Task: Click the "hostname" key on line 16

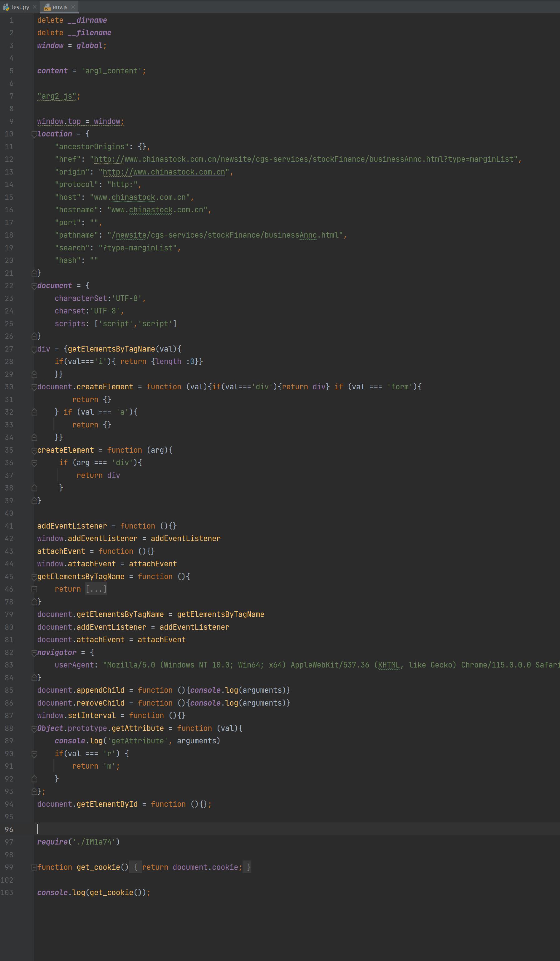Action: pos(76,210)
